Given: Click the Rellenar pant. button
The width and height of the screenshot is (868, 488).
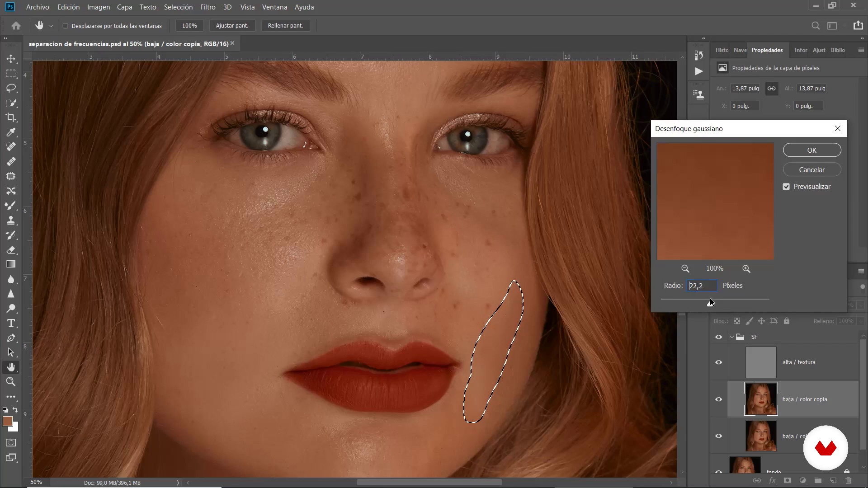Looking at the screenshot, I should (285, 26).
